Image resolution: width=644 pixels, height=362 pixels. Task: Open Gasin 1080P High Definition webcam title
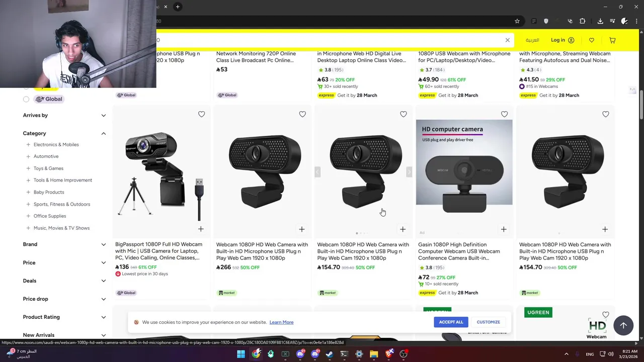click(459, 251)
